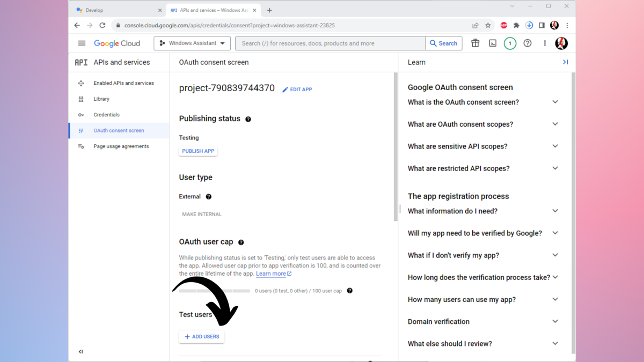Activate the Cloud Shell terminal icon
Viewport: 644px width, 362px height.
tap(493, 43)
